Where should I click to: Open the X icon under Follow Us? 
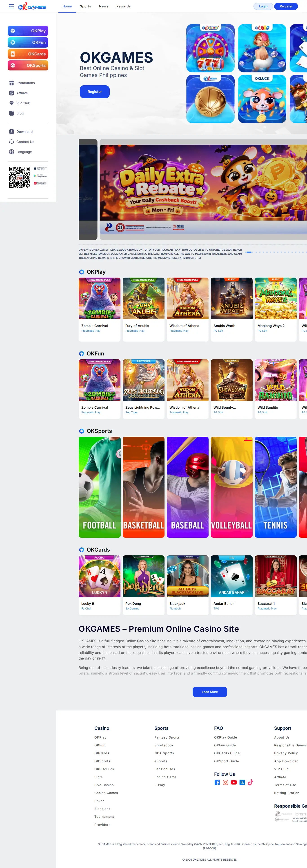242,783
